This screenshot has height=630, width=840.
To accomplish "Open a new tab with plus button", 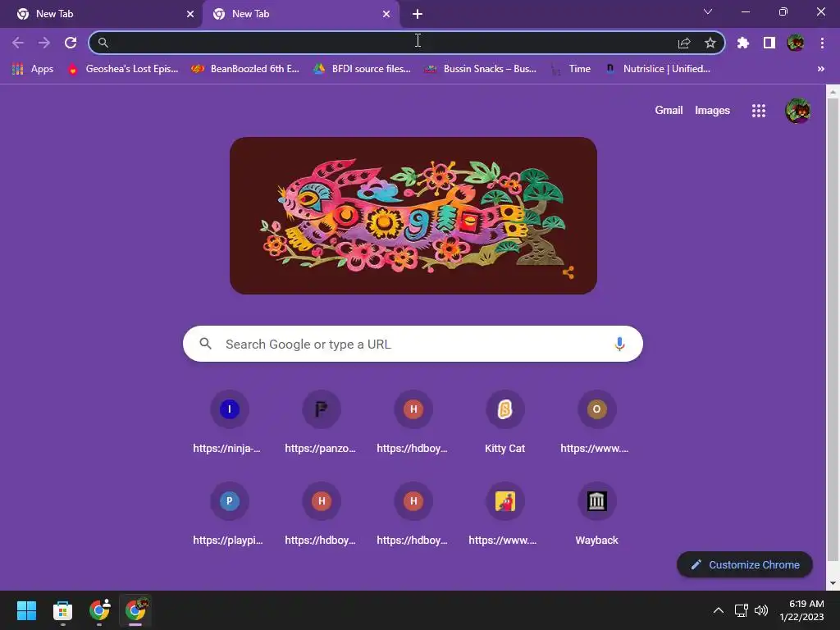I will click(x=418, y=14).
